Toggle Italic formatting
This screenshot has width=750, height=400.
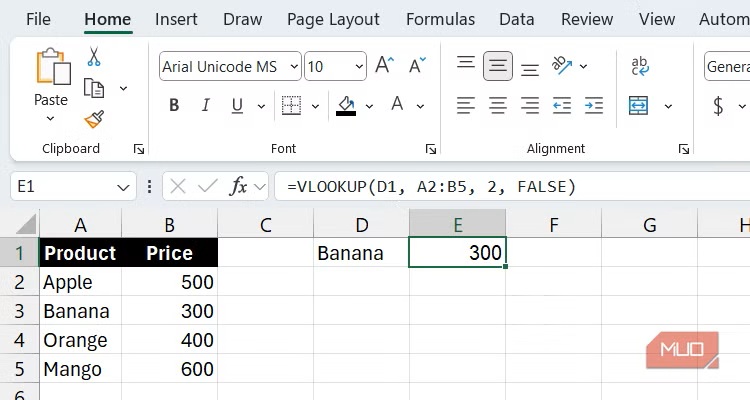205,105
